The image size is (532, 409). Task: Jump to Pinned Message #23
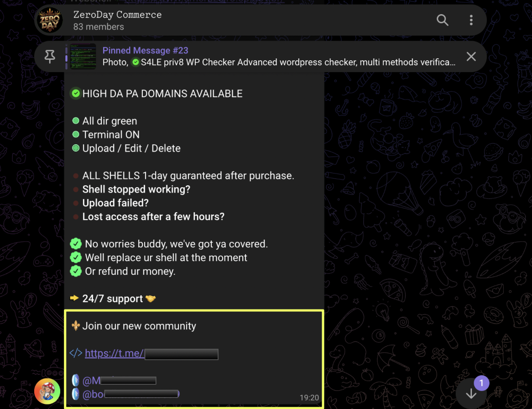145,50
